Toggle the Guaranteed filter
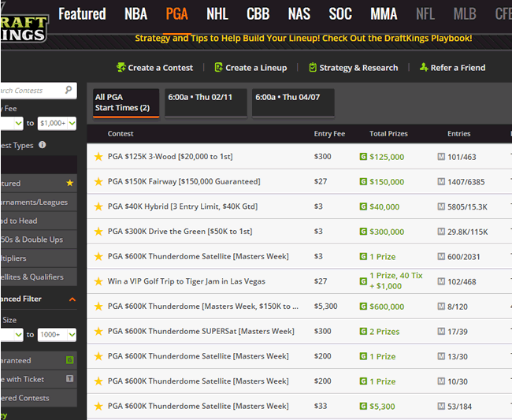This screenshot has width=512, height=420. click(39, 360)
